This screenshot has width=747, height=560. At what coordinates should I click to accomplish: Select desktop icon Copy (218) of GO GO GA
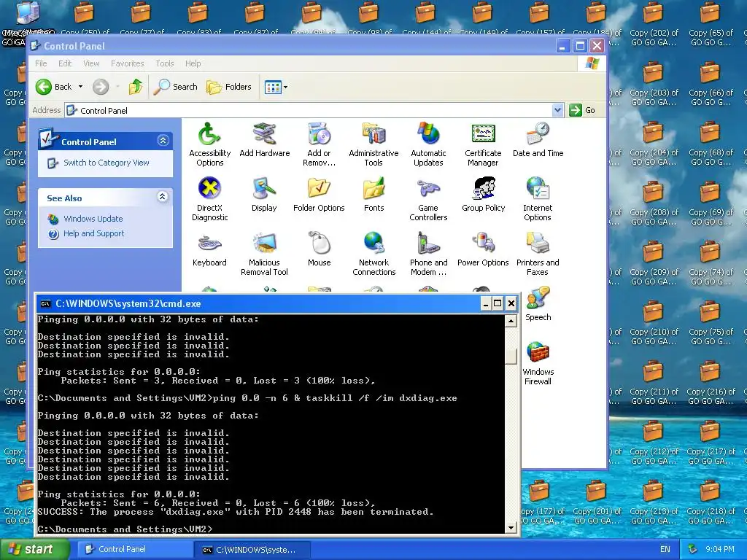pyautogui.click(x=711, y=502)
